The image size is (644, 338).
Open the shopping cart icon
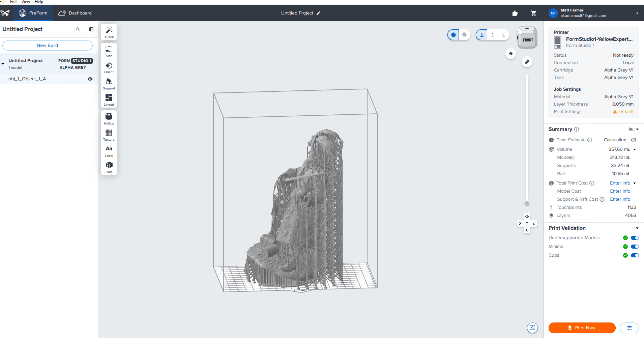(533, 13)
